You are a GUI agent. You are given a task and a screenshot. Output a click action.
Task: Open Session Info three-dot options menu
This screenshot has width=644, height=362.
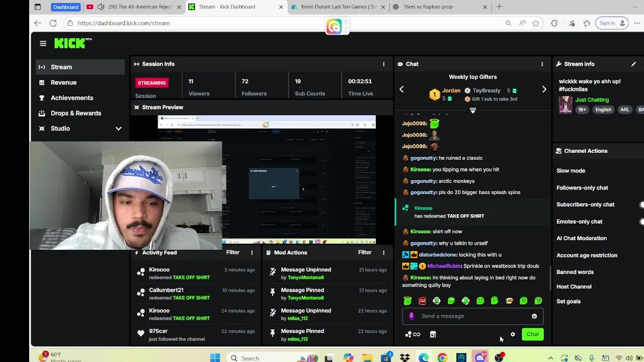(x=383, y=64)
